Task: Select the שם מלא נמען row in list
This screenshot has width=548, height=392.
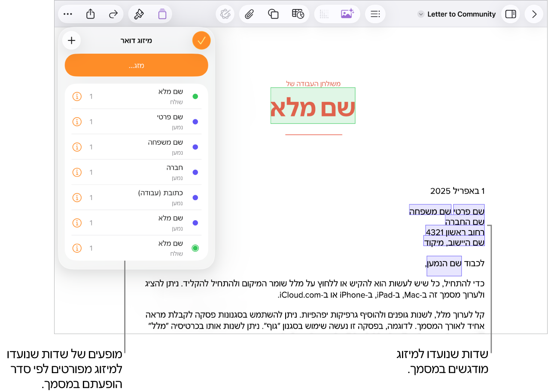Action: [137, 223]
